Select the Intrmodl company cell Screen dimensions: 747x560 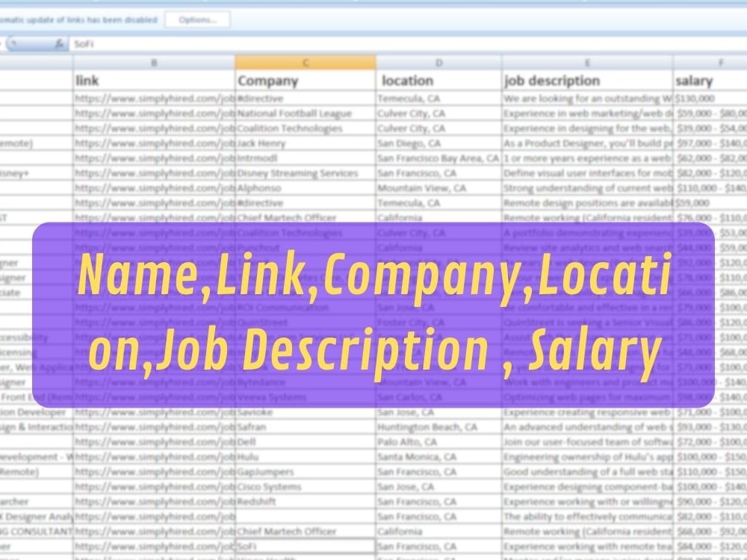(306, 158)
